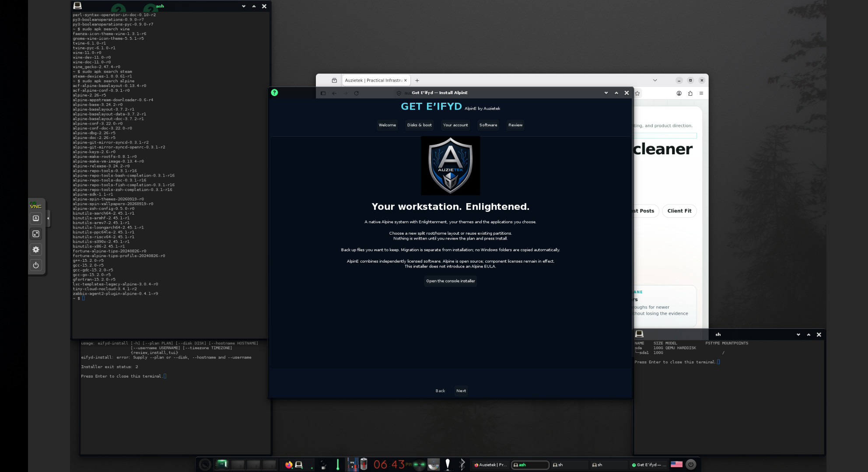
Task: Click the exclamation mark notification gadget
Action: (448, 465)
